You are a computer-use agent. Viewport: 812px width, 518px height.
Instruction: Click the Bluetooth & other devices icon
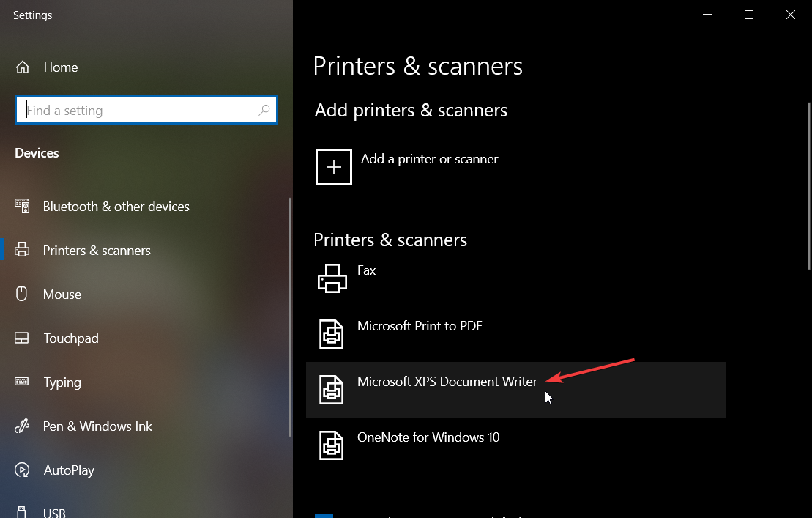22,206
